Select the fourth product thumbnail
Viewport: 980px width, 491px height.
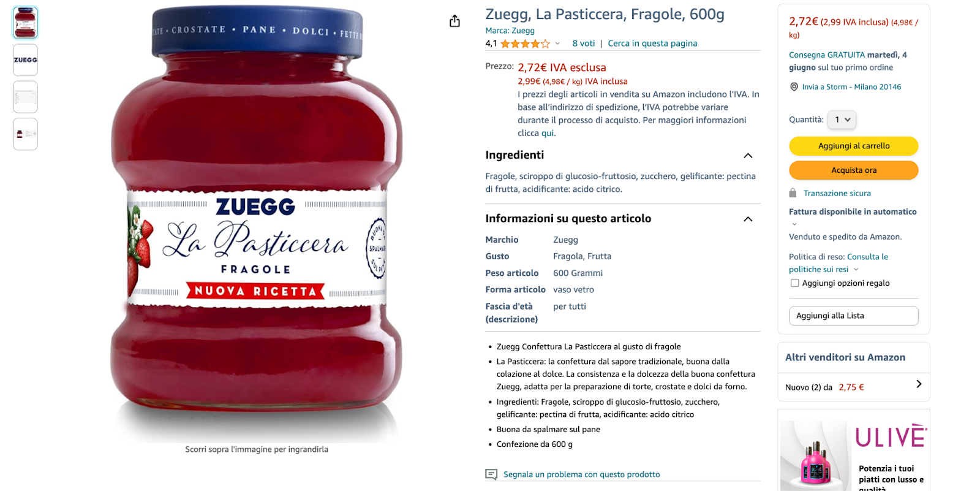coord(25,134)
